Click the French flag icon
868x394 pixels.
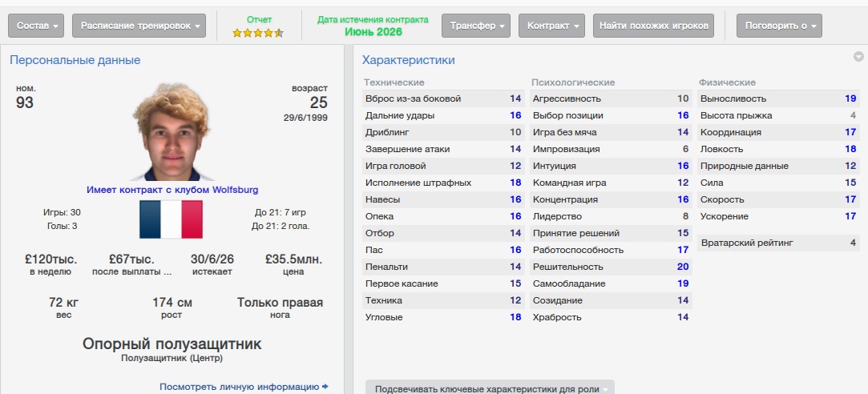coord(171,219)
